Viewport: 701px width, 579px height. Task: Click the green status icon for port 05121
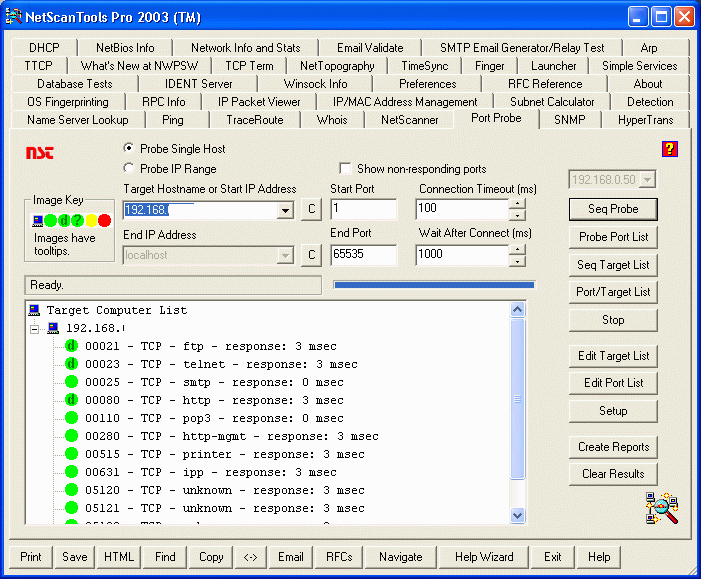coord(72,507)
